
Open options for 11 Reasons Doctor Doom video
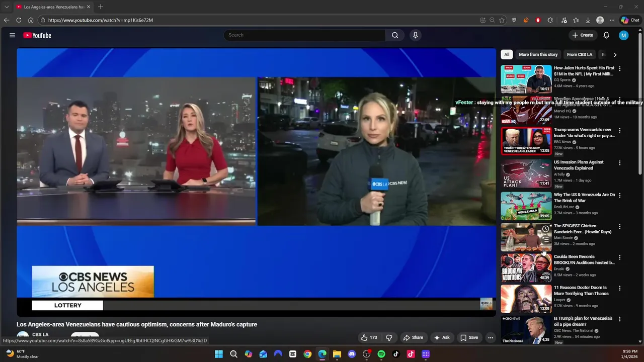[x=619, y=289]
